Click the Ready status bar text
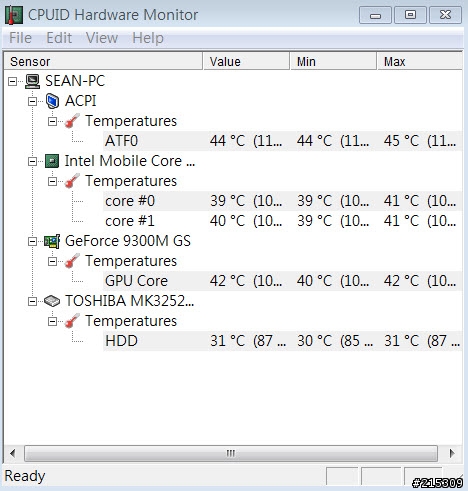 coord(25,476)
